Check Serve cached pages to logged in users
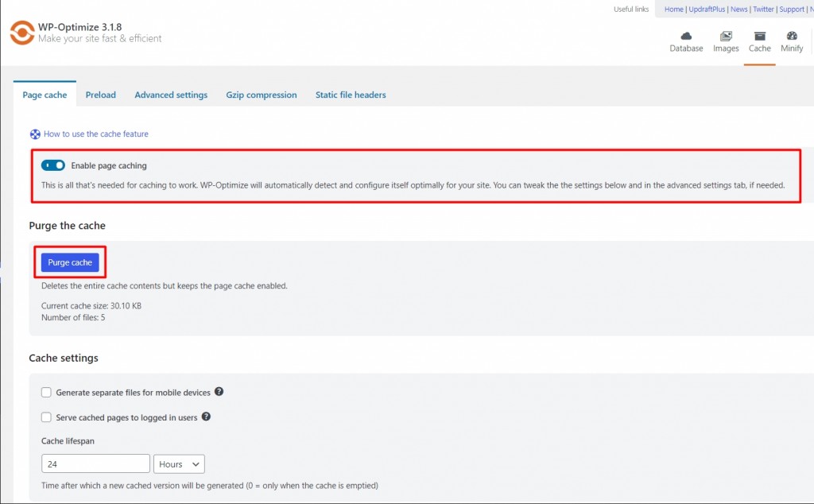Image resolution: width=814 pixels, height=504 pixels. click(46, 417)
